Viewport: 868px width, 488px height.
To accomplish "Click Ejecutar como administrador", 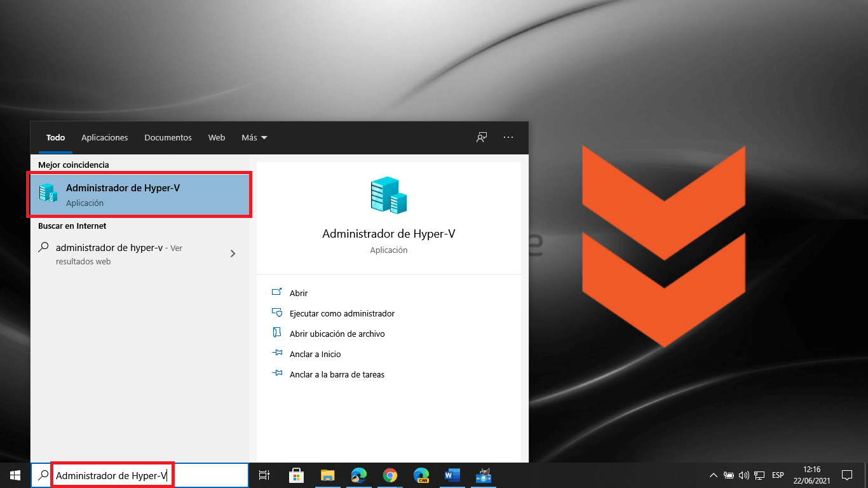I will point(342,313).
